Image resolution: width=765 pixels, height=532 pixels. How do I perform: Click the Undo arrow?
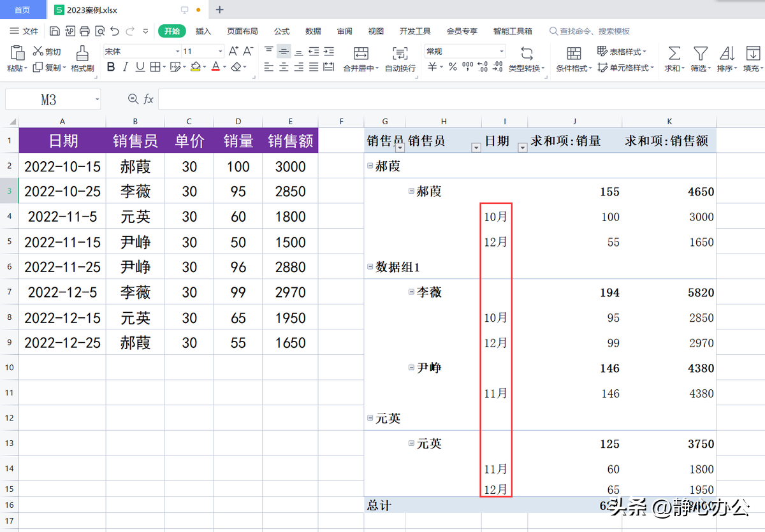tap(114, 31)
